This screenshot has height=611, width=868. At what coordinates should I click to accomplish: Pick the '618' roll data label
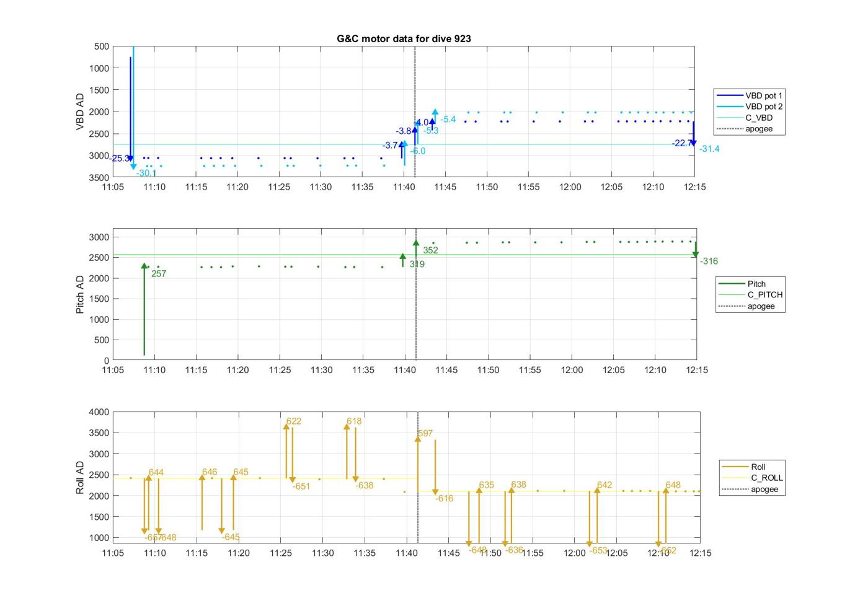pos(354,421)
